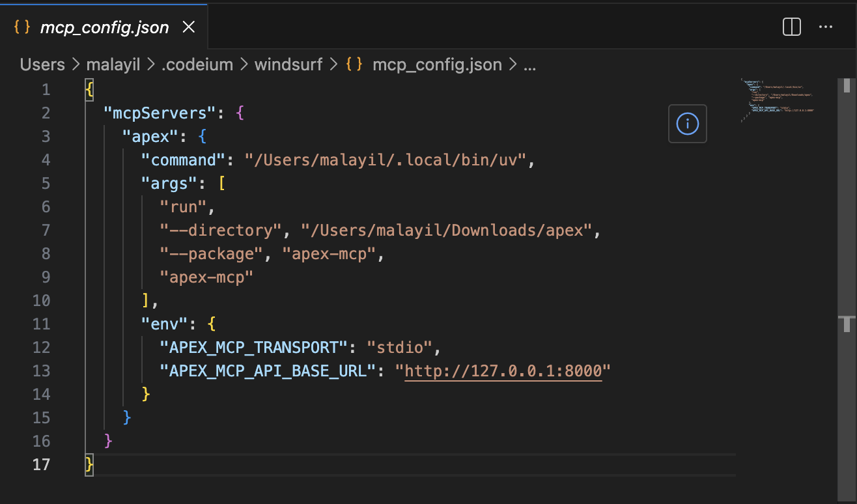Open the More Actions ellipsis menu
Image resolution: width=857 pixels, height=504 pixels.
point(826,27)
